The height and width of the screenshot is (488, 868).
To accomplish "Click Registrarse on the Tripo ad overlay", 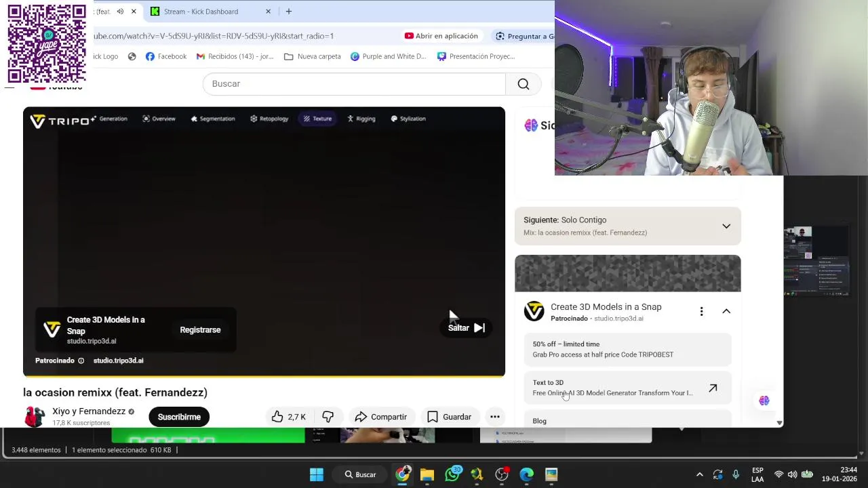I will pyautogui.click(x=200, y=330).
